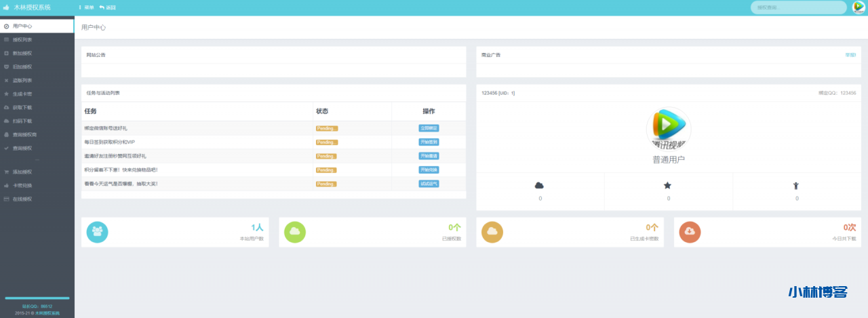Viewport: 868px width, 318px height.
Task: Click the cloud icon in the profile stats
Action: point(540,185)
